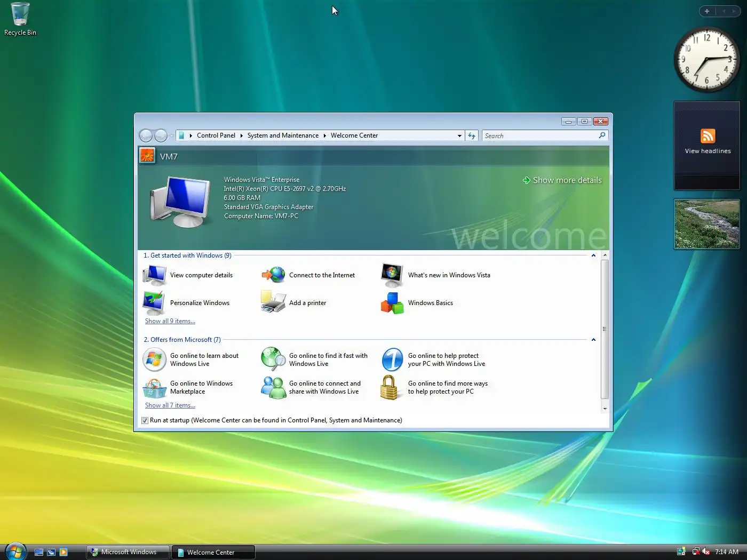Click the Windows Basics colored blocks icon

(x=392, y=303)
